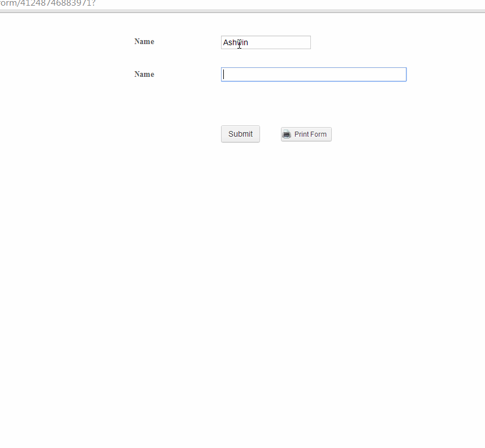The height and width of the screenshot is (448, 485).
Task: Place cursor on the word Ashwin
Action: pos(235,43)
